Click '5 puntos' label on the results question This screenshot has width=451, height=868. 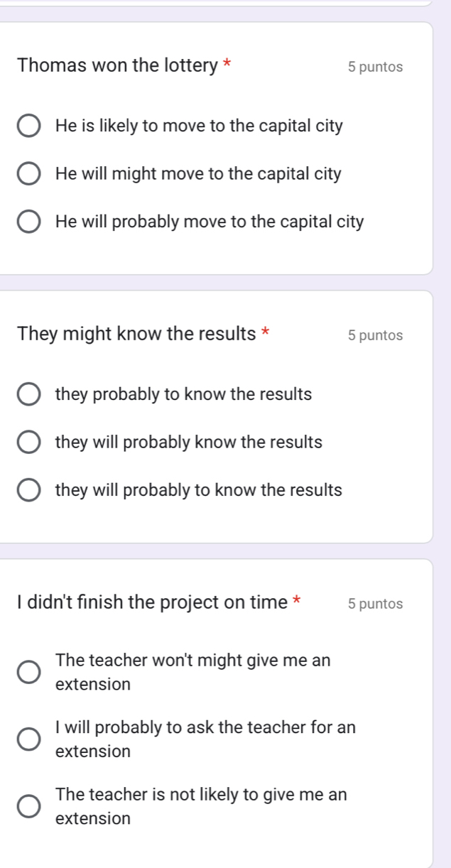point(376,335)
